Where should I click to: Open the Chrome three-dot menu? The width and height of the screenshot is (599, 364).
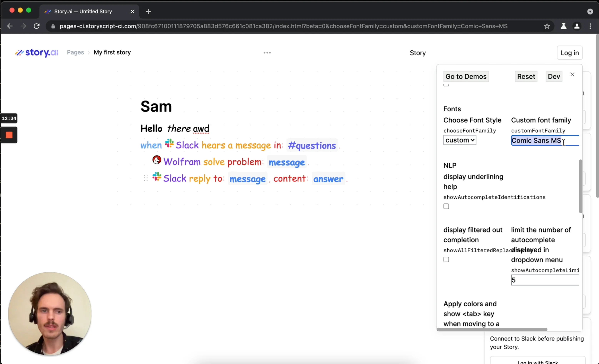point(590,26)
